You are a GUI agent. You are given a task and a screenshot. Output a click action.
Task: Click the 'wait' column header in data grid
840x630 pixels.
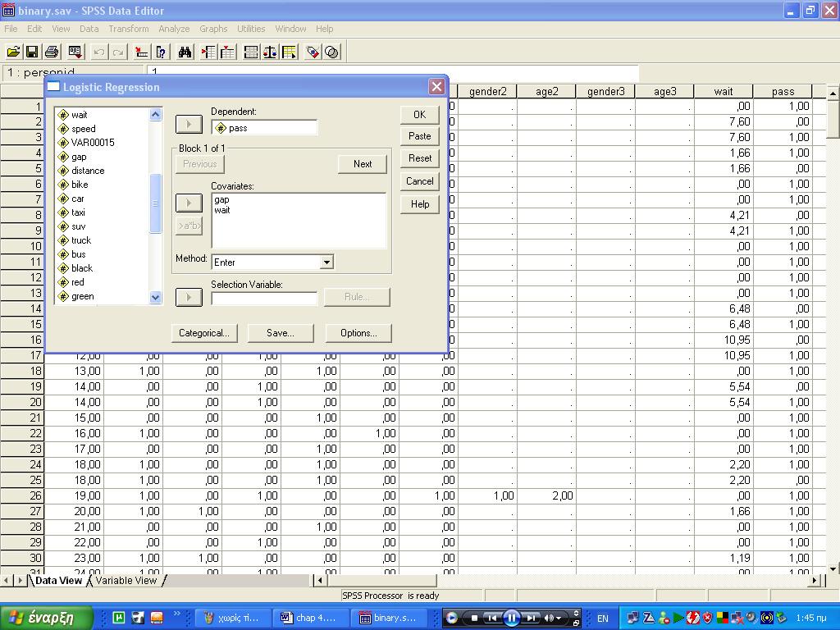[x=724, y=92]
